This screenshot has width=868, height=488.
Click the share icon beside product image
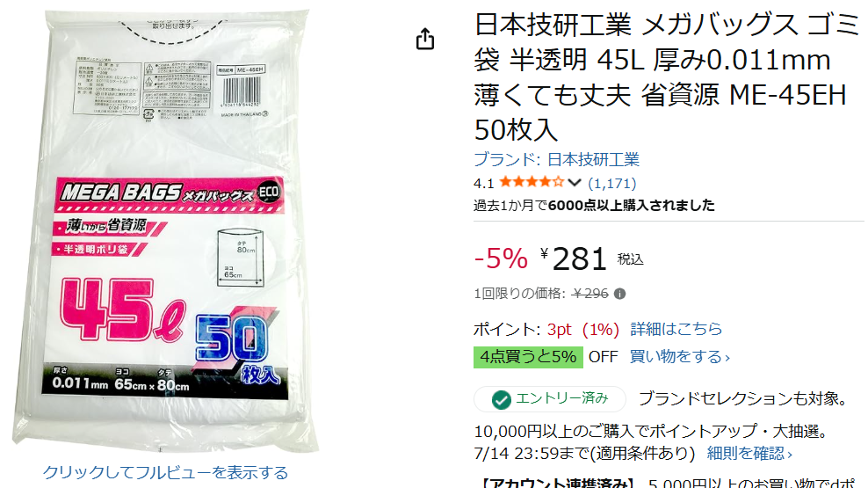425,39
